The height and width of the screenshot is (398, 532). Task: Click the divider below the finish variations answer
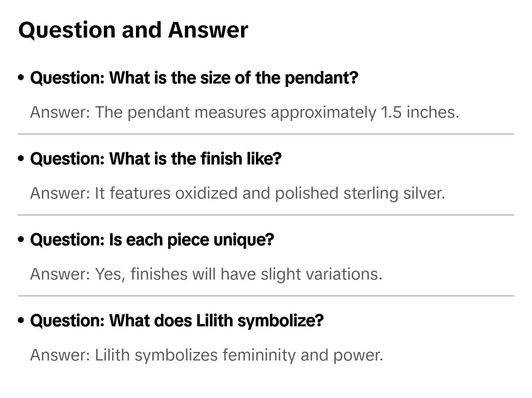(266, 296)
